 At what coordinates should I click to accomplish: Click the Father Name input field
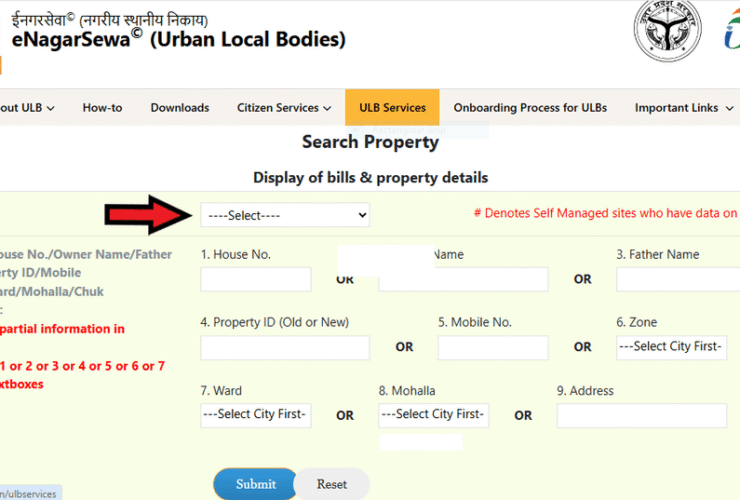tap(678, 280)
